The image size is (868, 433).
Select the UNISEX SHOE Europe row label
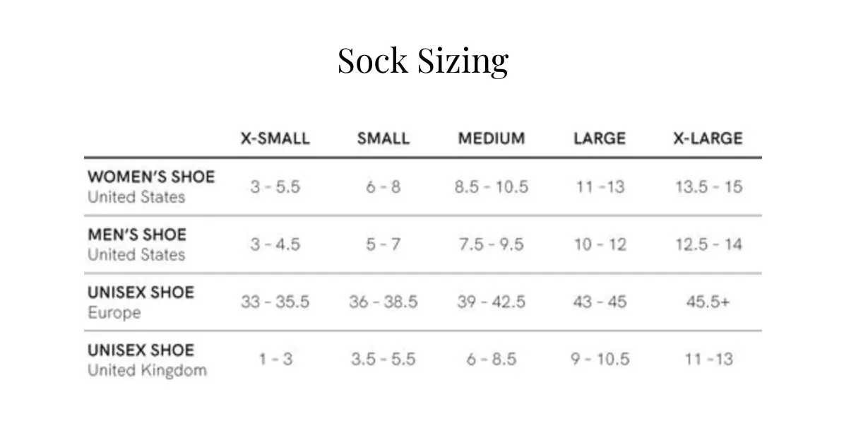pos(141,302)
